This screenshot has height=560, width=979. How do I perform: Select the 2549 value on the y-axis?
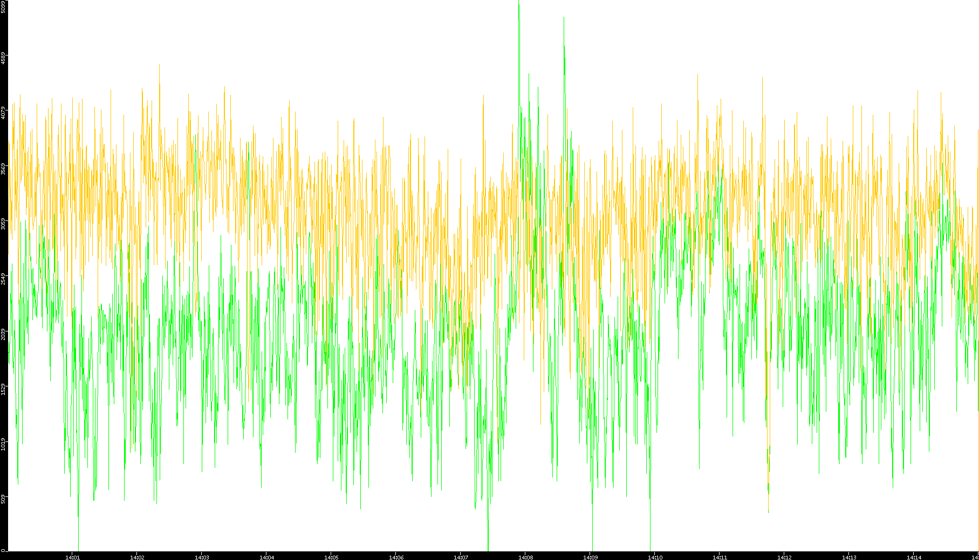point(4,278)
